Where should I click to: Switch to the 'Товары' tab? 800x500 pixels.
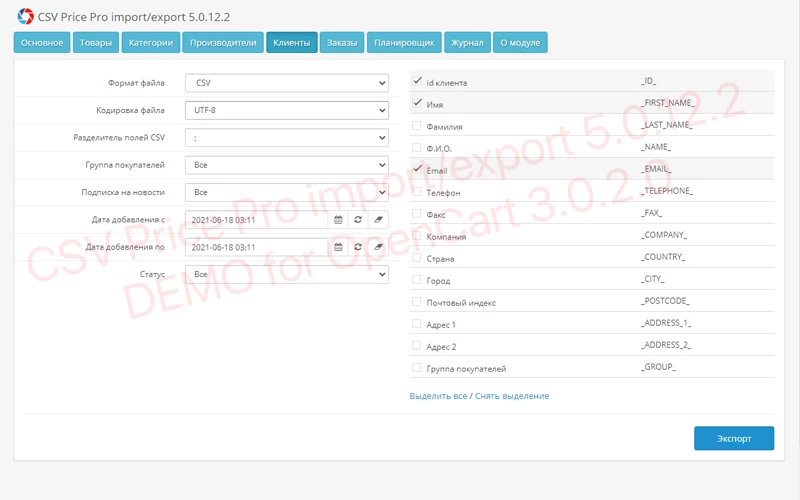click(x=96, y=42)
